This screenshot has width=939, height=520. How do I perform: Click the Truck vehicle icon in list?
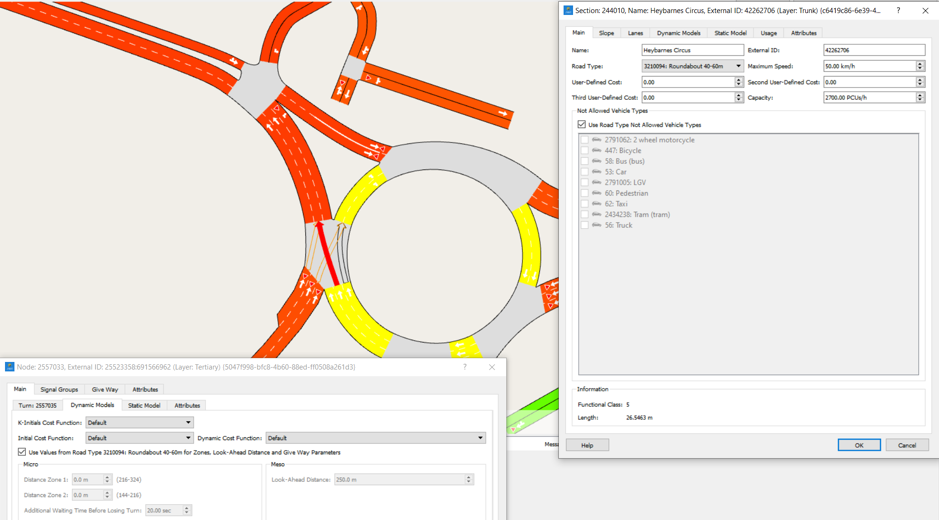[x=596, y=225]
